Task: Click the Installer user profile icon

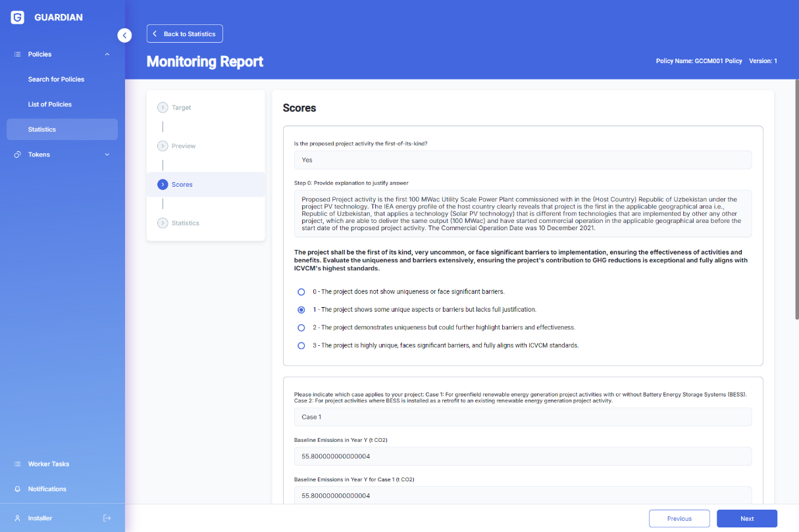Action: (18, 518)
